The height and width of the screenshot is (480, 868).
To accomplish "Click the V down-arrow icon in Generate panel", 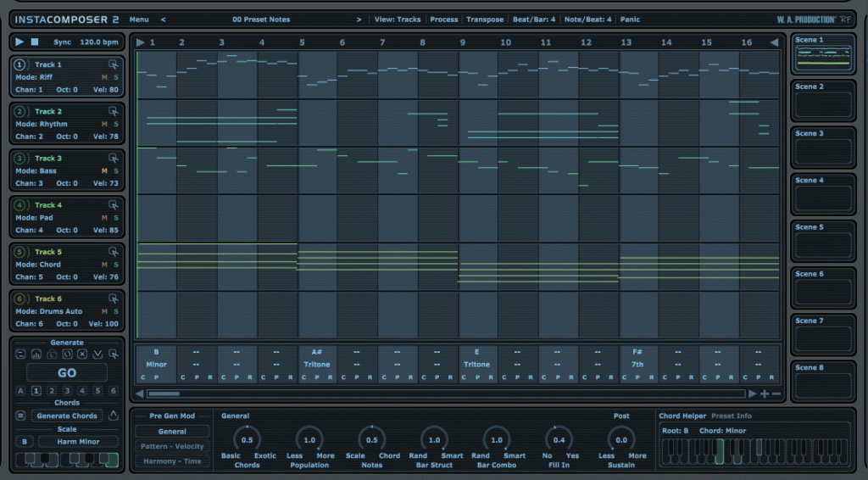I will [97, 354].
